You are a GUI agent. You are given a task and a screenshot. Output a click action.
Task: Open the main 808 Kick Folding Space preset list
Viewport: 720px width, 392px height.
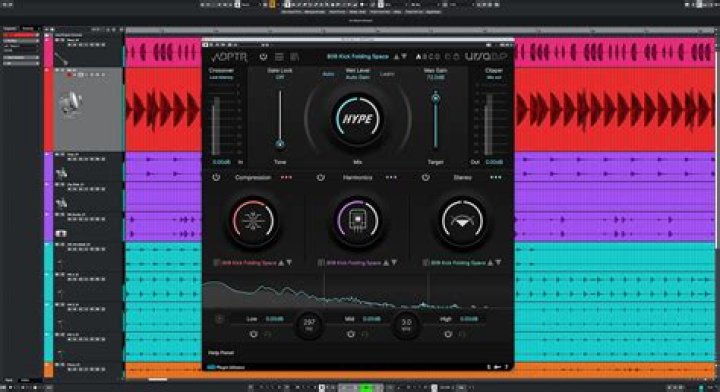coord(358,56)
